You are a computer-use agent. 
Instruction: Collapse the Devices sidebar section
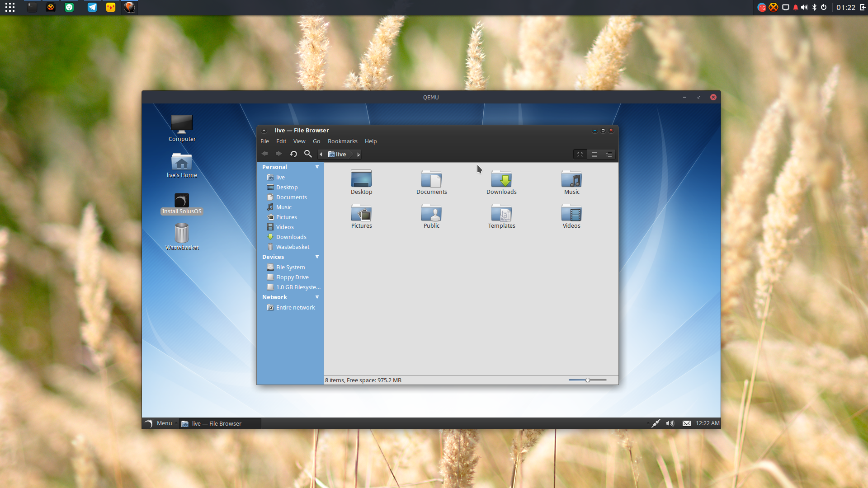pyautogui.click(x=317, y=257)
